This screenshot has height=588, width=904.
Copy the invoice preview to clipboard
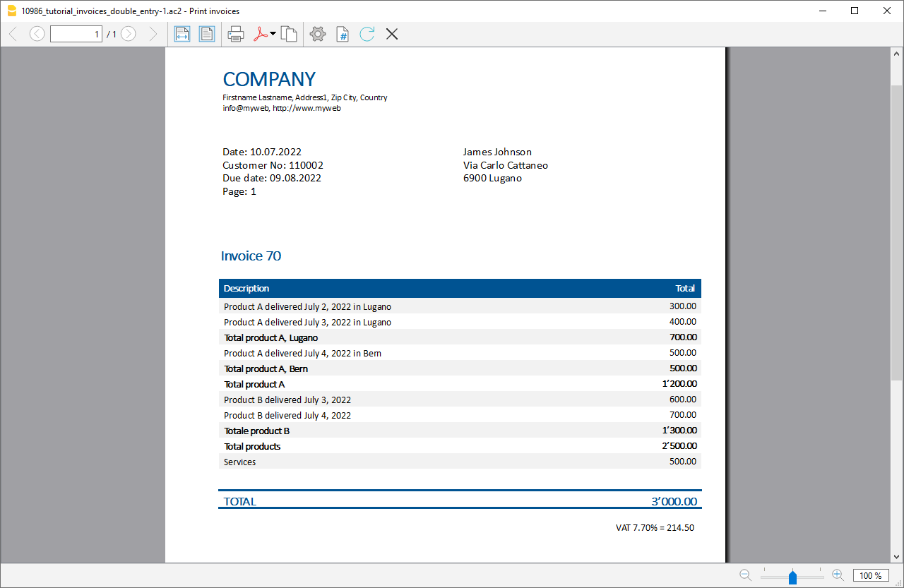[289, 33]
